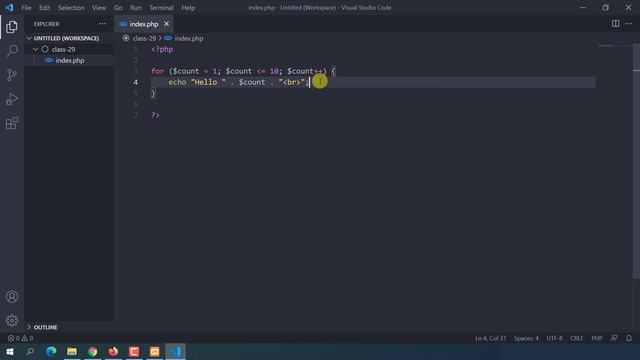Collapse the class-29 folder

[63, 49]
